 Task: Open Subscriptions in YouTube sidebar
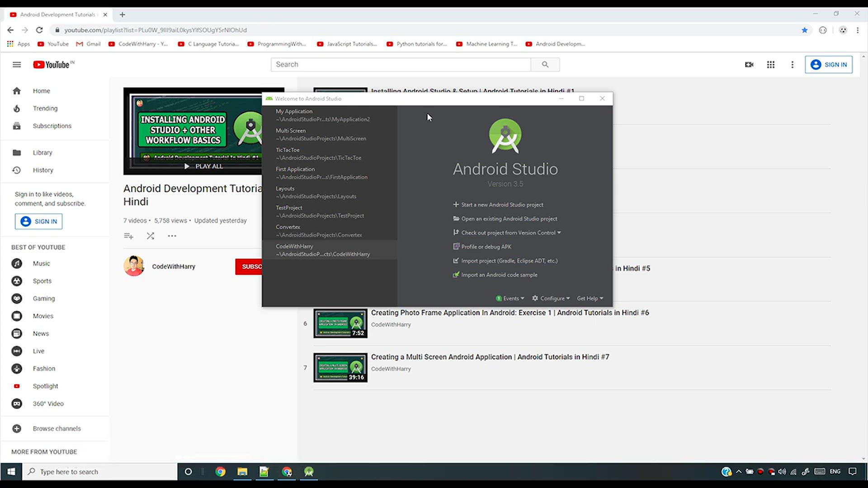click(x=54, y=126)
